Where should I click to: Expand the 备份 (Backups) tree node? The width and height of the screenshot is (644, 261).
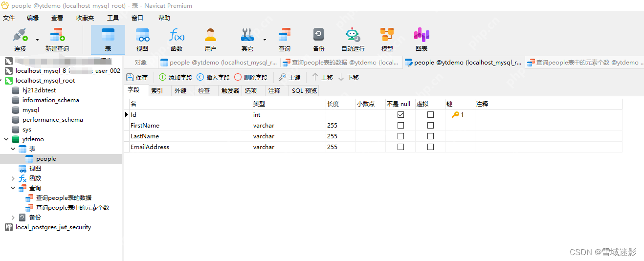point(13,217)
